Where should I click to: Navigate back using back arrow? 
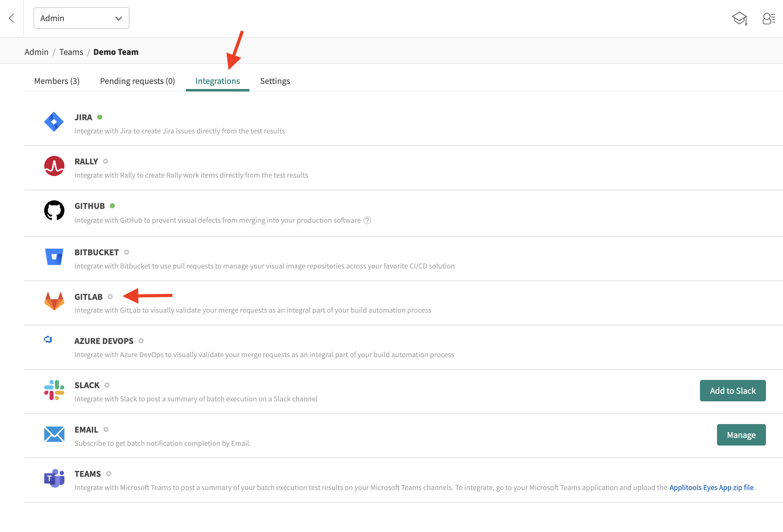(11, 18)
